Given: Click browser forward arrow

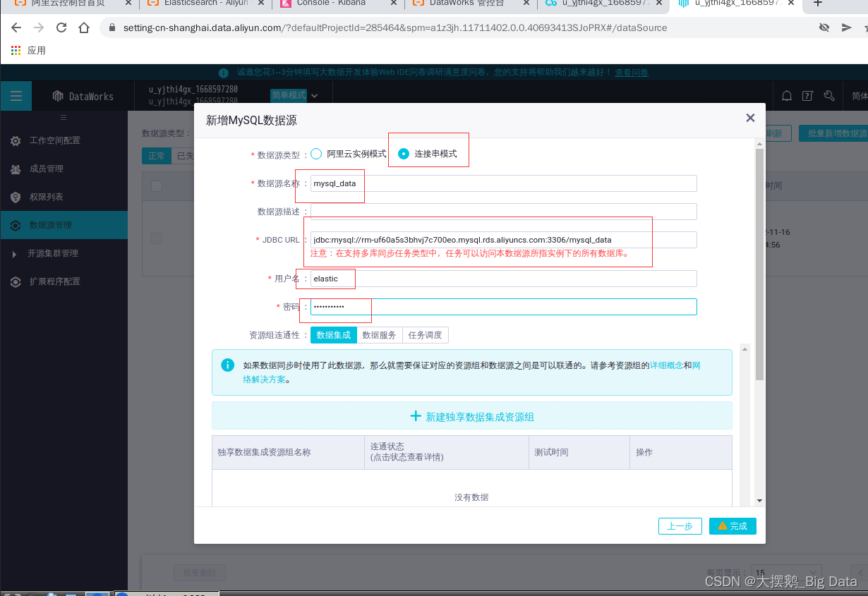Looking at the screenshot, I should (39, 28).
